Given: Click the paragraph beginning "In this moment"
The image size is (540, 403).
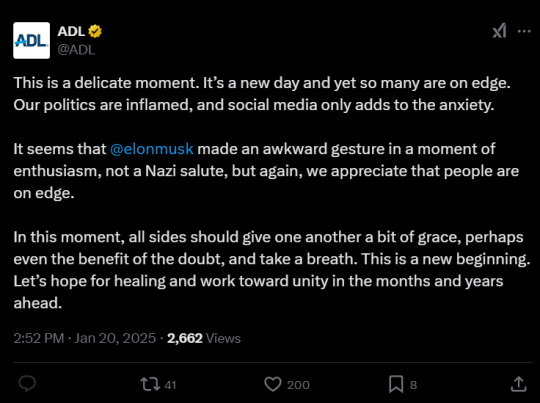Looking at the screenshot, I should click(272, 270).
